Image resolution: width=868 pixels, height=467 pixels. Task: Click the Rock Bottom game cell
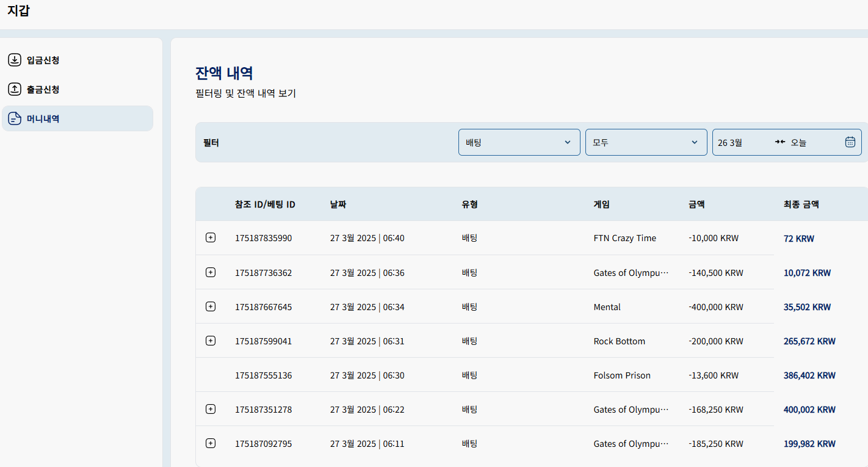pyautogui.click(x=620, y=341)
